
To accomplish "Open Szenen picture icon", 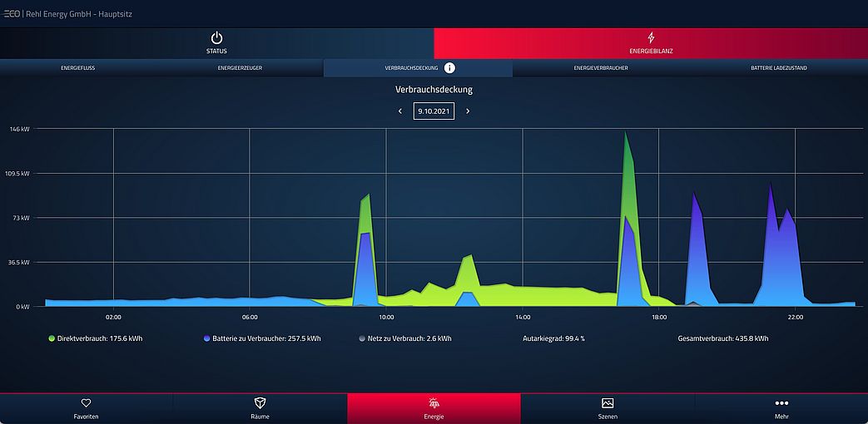I will (x=608, y=403).
